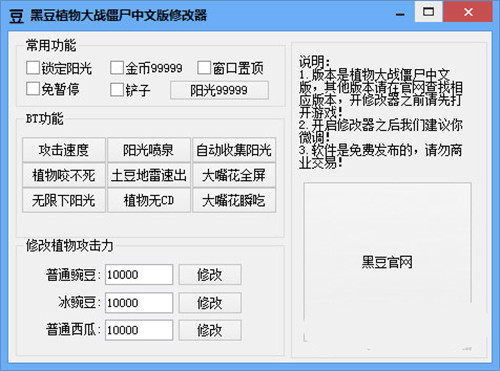Click the 豆 app icon in title bar
This screenshot has height=371, width=500.
tap(16, 16)
